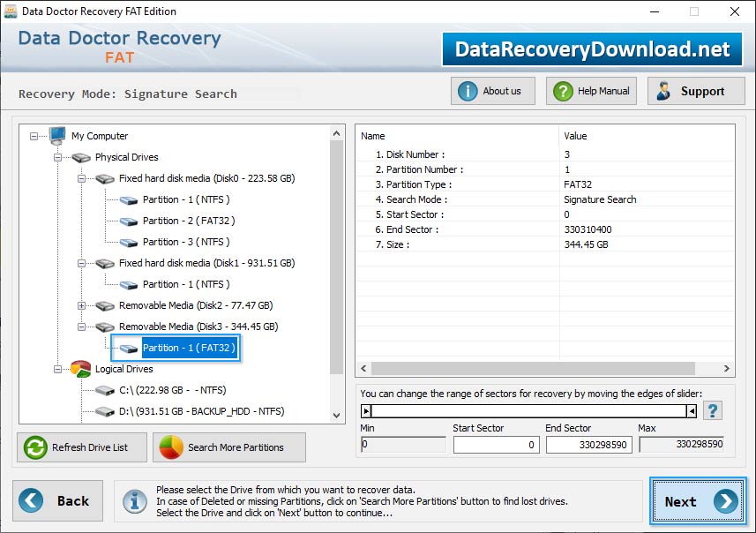
Task: Click Next to continue recovery
Action: [698, 501]
